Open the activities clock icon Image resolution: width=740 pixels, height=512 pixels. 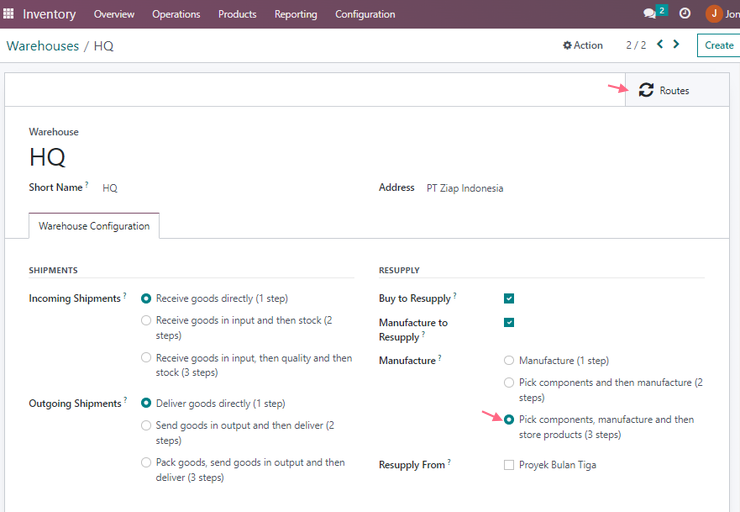[685, 14]
